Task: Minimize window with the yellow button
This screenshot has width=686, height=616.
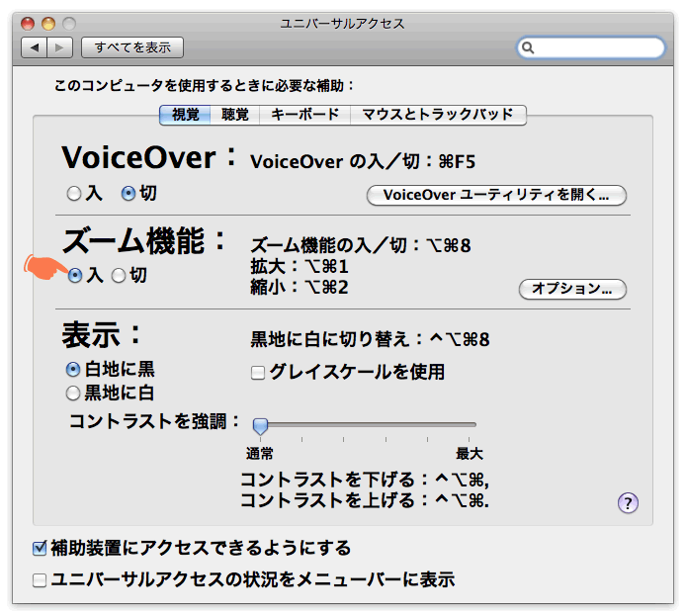Action: coord(48,23)
